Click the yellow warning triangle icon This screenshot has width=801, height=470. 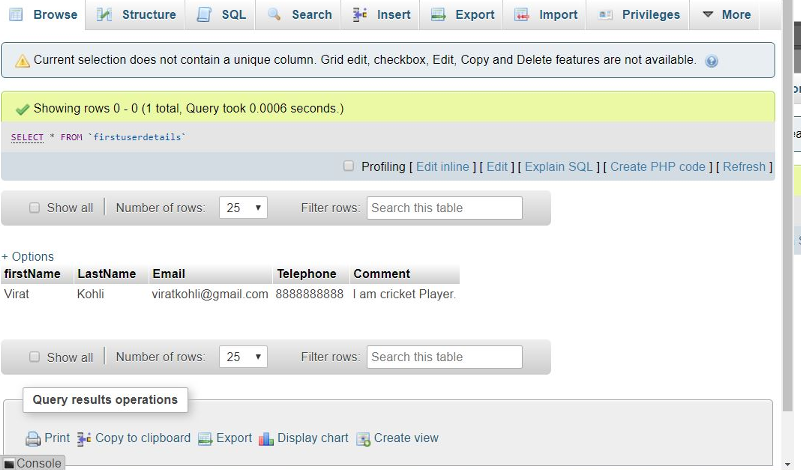click(x=22, y=61)
